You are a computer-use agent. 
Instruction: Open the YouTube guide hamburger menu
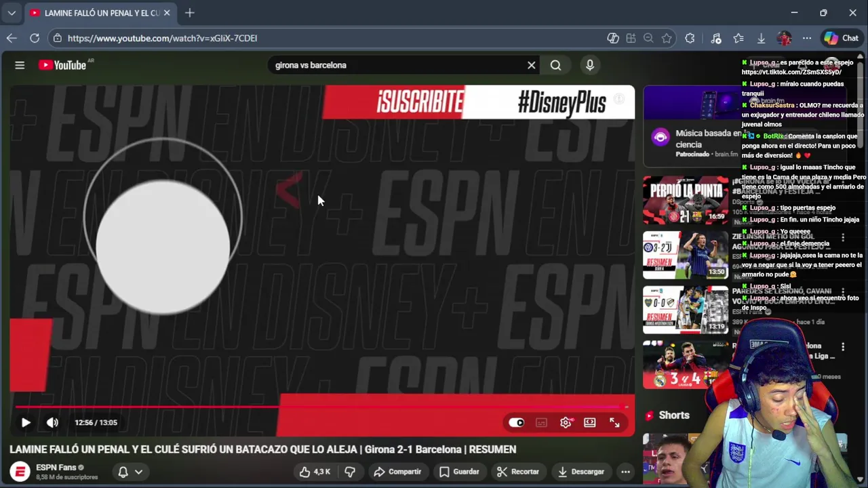pos(20,65)
